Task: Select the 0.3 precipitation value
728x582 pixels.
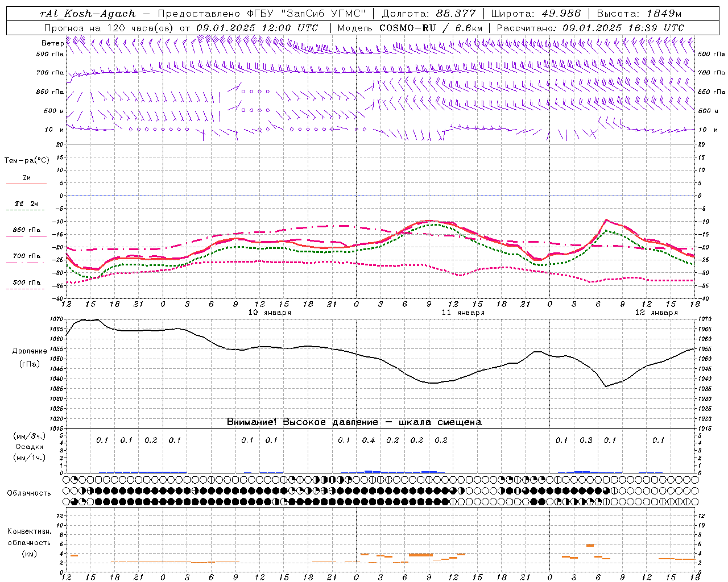Action: 586,440
